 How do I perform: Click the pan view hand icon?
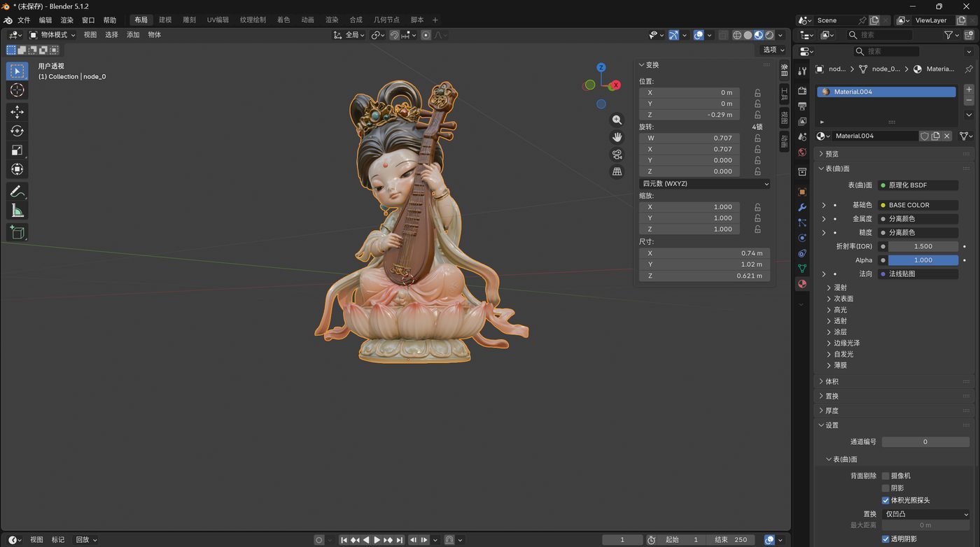click(x=617, y=137)
